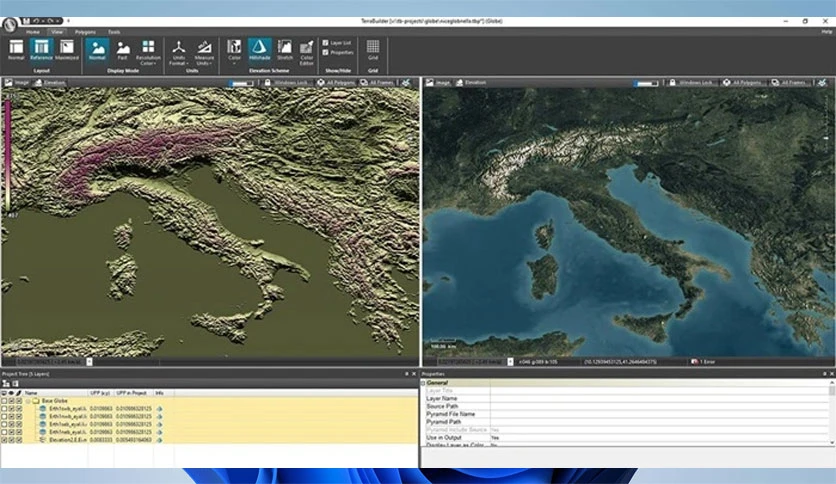This screenshot has width=836, height=484.
Task: Open the Color elevation scheme dropdown
Action: [x=234, y=52]
